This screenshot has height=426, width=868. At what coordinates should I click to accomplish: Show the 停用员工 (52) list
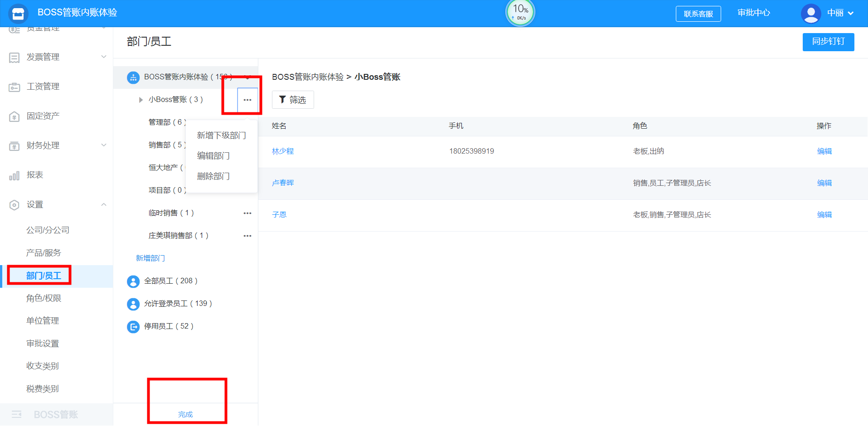169,326
